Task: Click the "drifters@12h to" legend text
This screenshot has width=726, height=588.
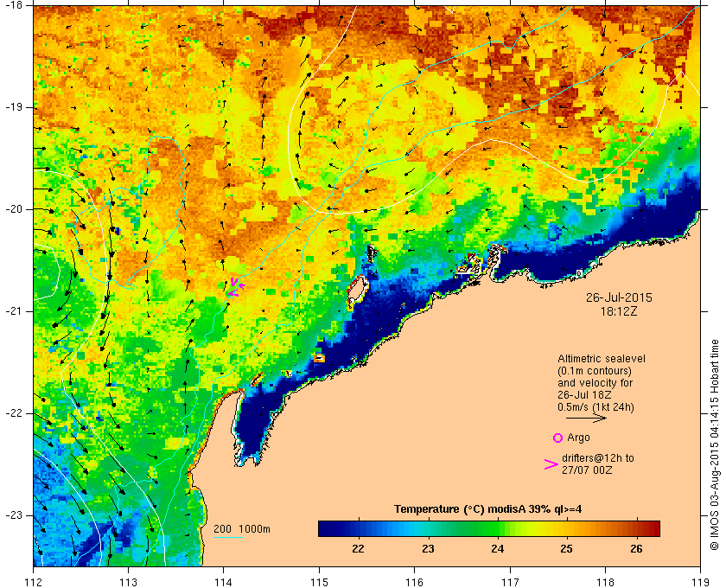Action: tap(598, 458)
